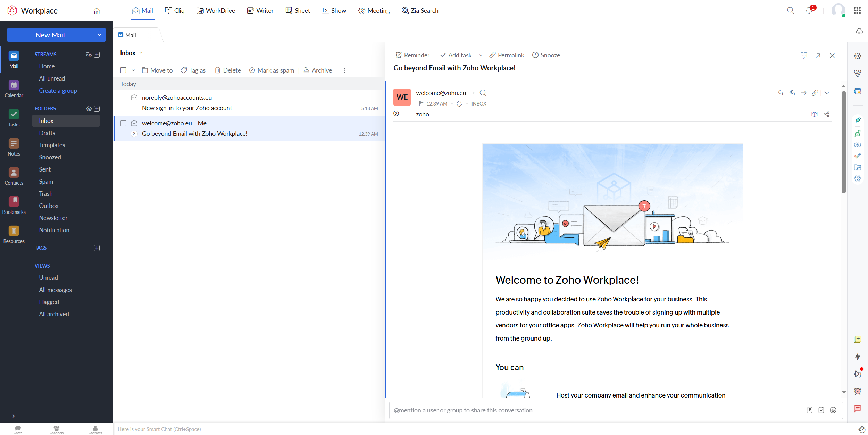The height and width of the screenshot is (435, 868).
Task: Switch to the Cliq tab
Action: point(175,11)
